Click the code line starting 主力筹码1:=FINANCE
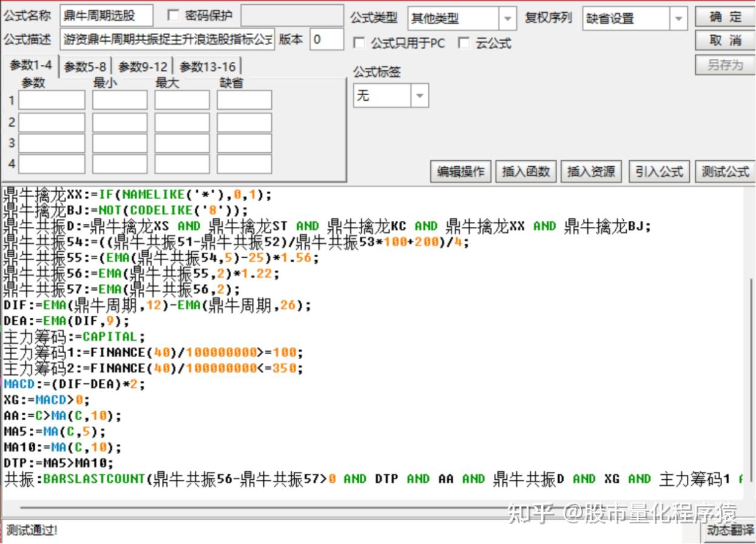 pos(153,352)
